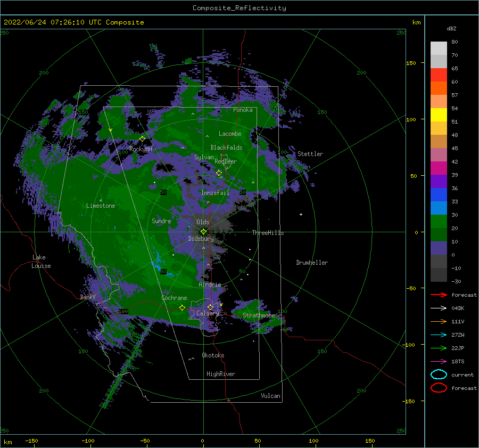
Task: Click the Calgary city label
Action: pyautogui.click(x=208, y=313)
